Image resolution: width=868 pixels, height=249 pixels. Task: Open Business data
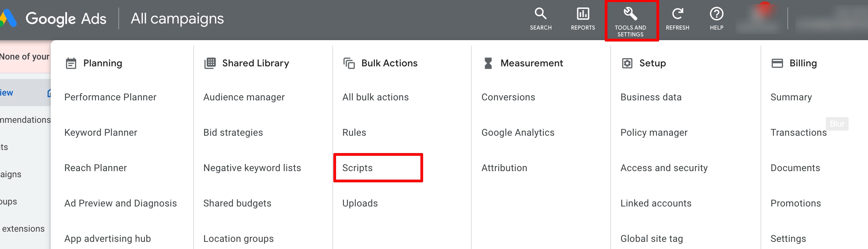pyautogui.click(x=651, y=97)
